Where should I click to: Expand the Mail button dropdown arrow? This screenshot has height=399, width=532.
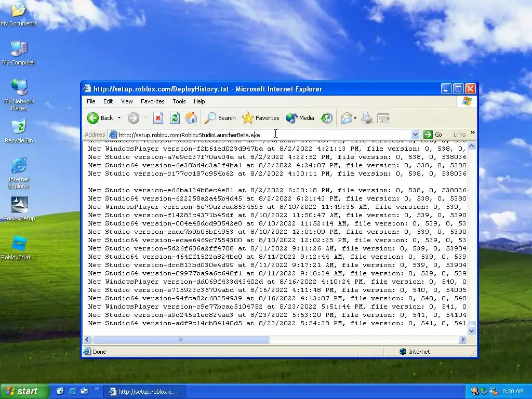point(355,118)
